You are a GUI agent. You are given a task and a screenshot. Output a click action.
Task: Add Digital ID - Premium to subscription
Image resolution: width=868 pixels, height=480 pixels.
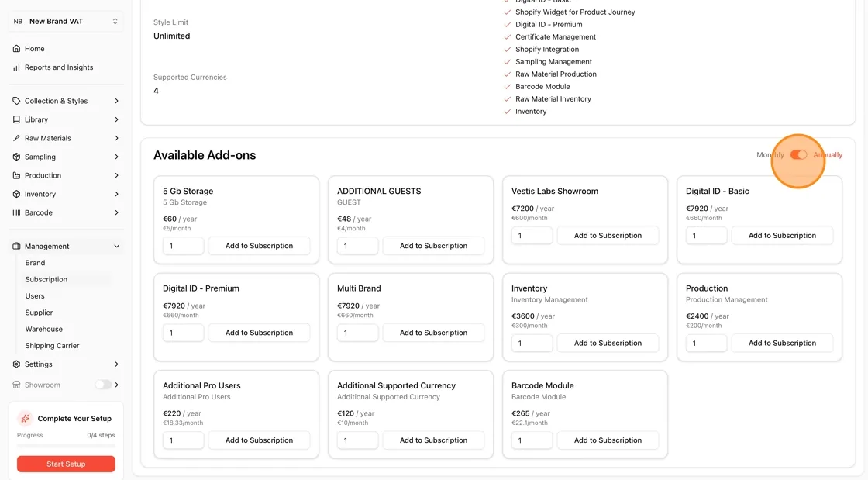point(259,333)
